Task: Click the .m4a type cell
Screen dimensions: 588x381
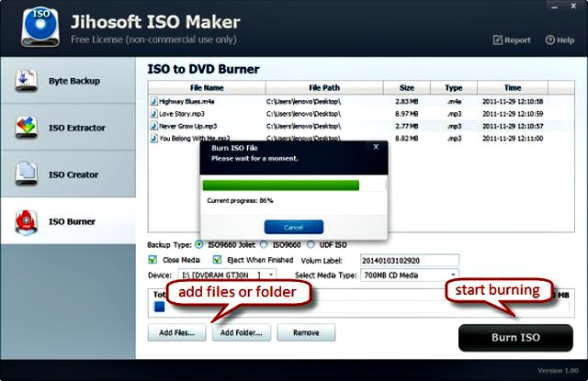Action: coord(454,101)
